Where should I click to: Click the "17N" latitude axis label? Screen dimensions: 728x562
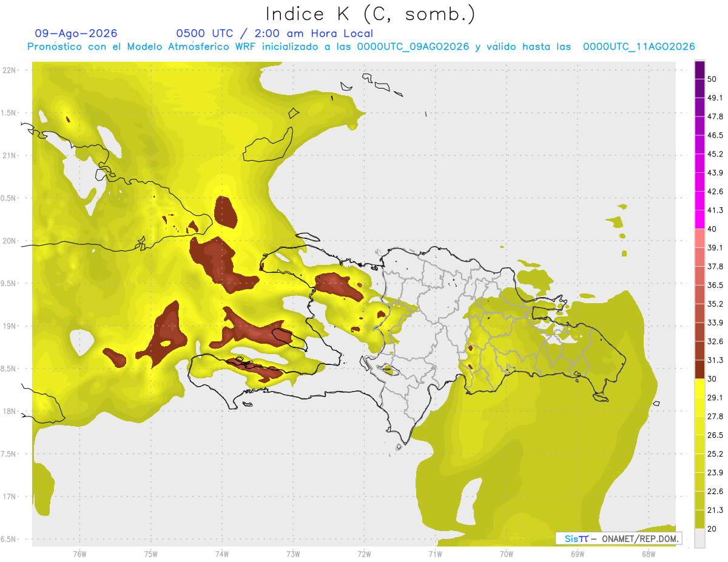[9, 497]
